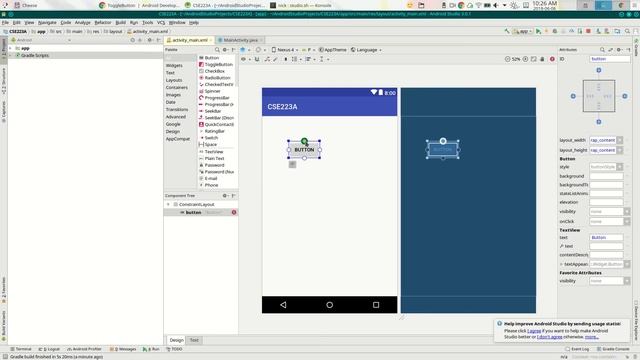This screenshot has width=640, height=360.
Task: Click the top constraint handle in Attributes
Action: coord(599,70)
